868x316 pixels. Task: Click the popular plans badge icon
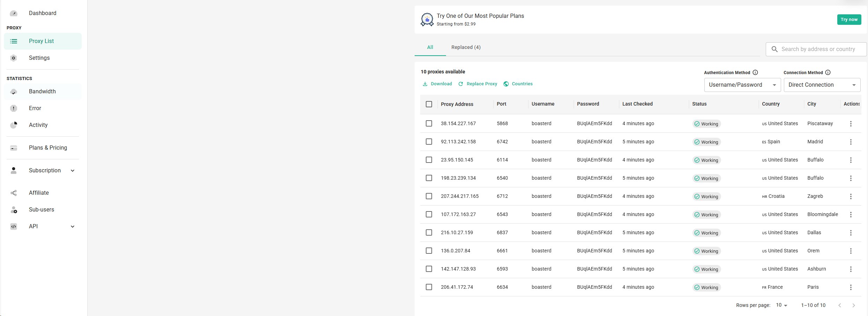coord(427,20)
